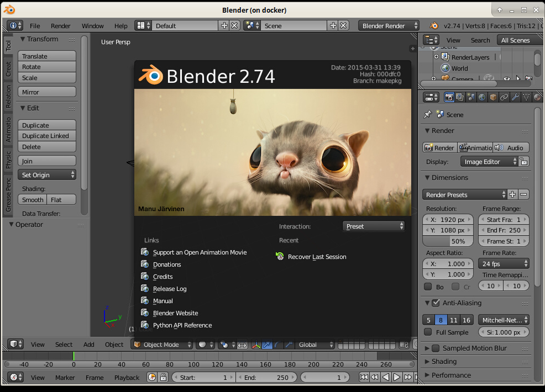Click the pin icon beside Scene

point(427,114)
